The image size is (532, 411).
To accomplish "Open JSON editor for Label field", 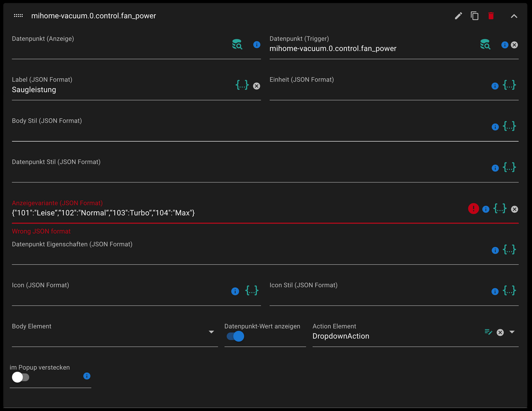I will point(242,85).
